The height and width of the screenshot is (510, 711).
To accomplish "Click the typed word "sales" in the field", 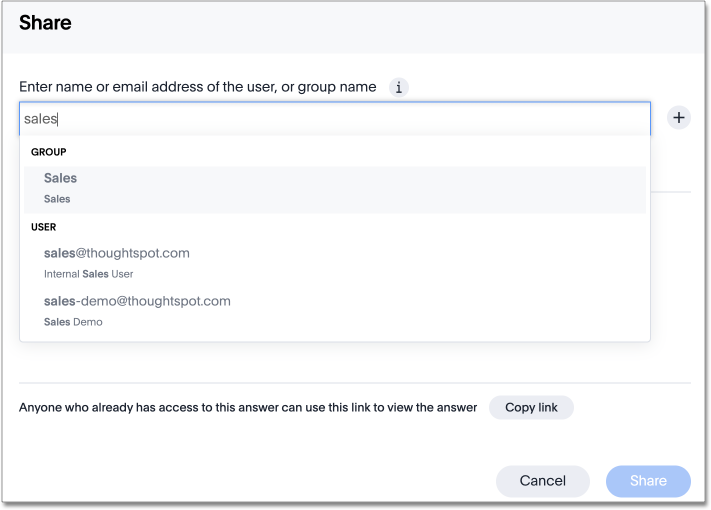I will 40,118.
